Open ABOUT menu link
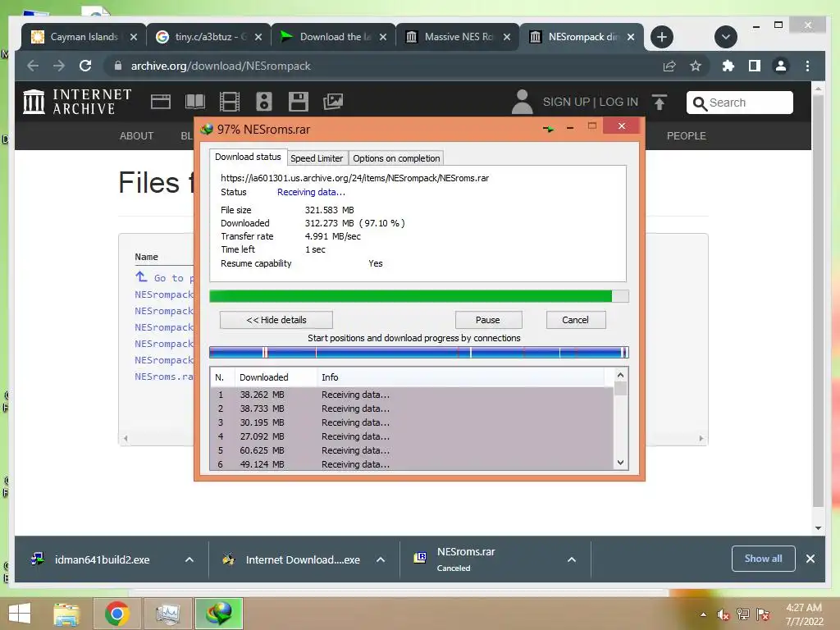840x630 pixels. coord(137,136)
